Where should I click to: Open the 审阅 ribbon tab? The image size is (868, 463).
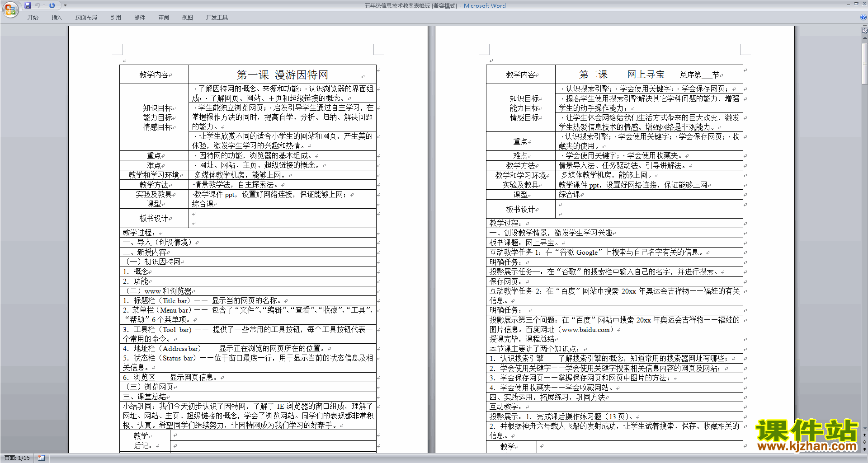click(x=164, y=17)
